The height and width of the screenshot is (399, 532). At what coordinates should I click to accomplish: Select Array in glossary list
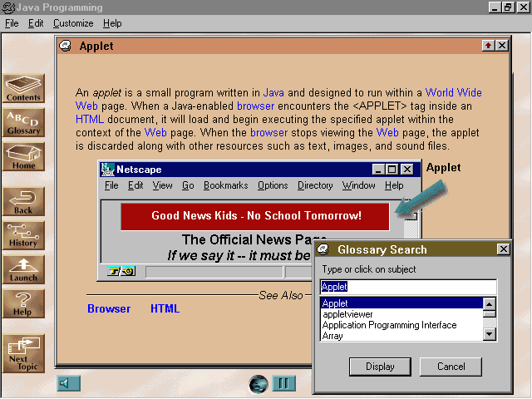[401, 336]
